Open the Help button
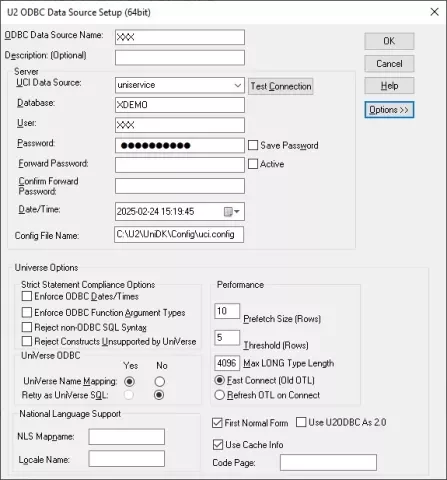 pos(389,86)
